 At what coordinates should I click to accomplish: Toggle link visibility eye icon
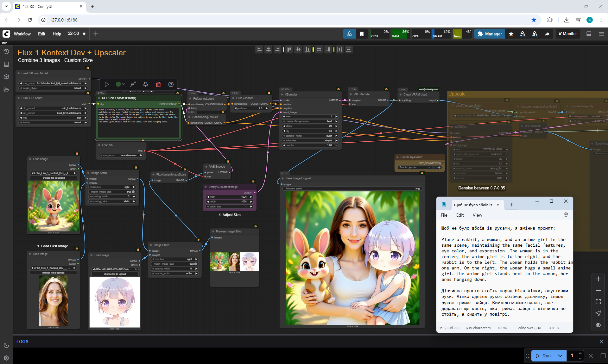coord(598,325)
